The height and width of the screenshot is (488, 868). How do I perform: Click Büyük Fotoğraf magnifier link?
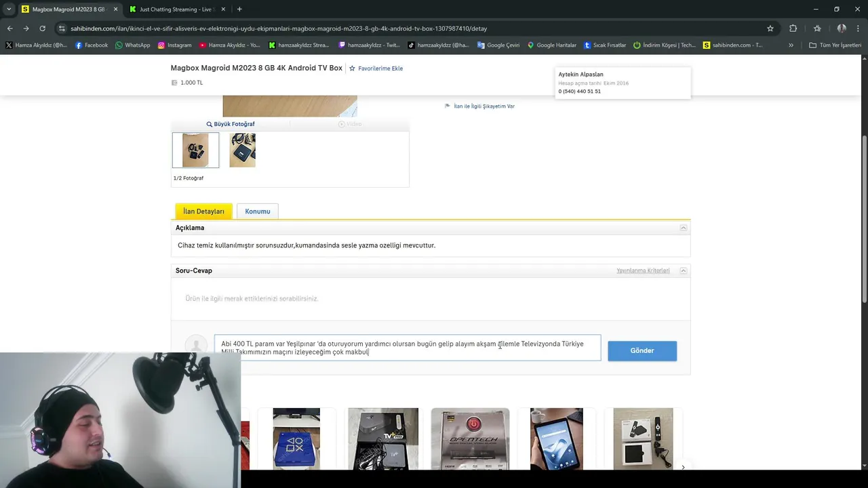pyautogui.click(x=231, y=124)
